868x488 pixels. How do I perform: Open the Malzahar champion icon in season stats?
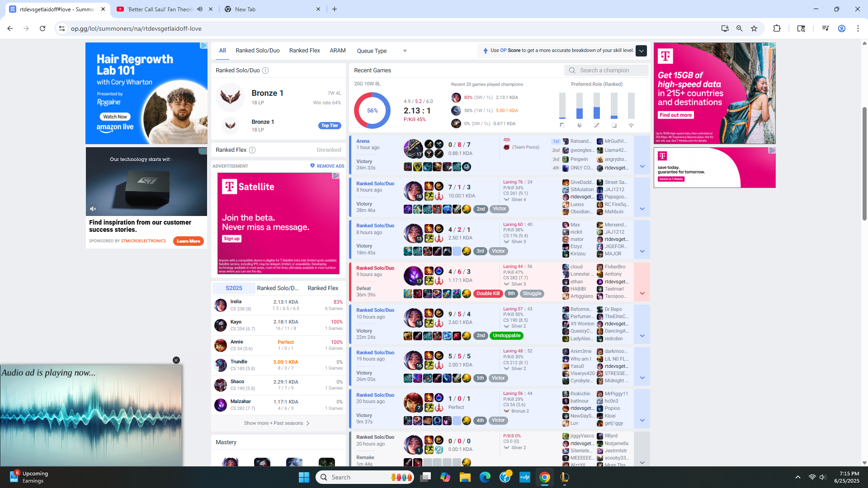tap(221, 404)
